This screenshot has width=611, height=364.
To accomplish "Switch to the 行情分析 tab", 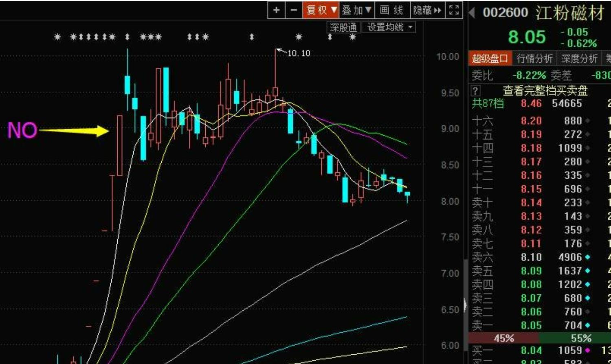I will point(534,59).
